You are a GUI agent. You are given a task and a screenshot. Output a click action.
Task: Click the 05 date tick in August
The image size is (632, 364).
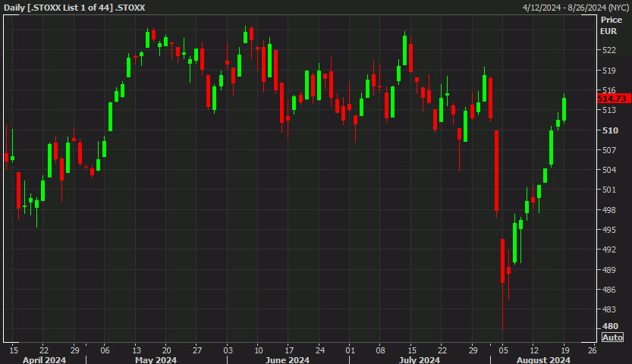pyautogui.click(x=503, y=350)
